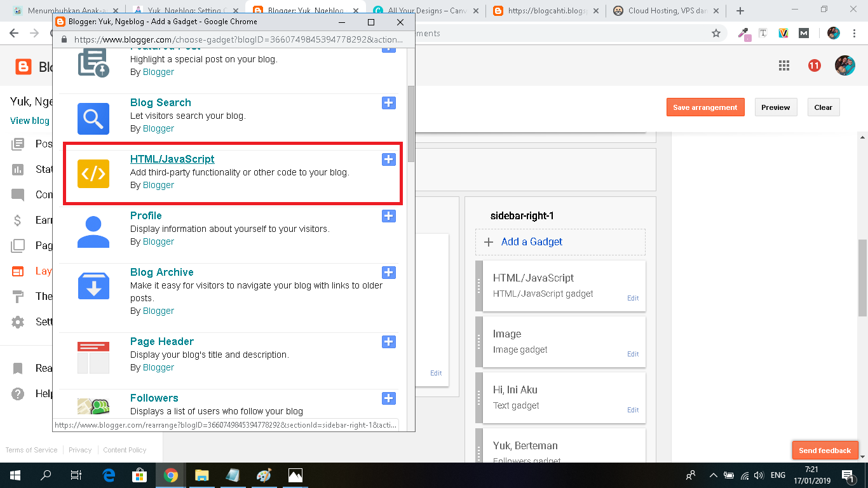Open a new Chrome tab
The image size is (868, 488).
[740, 11]
